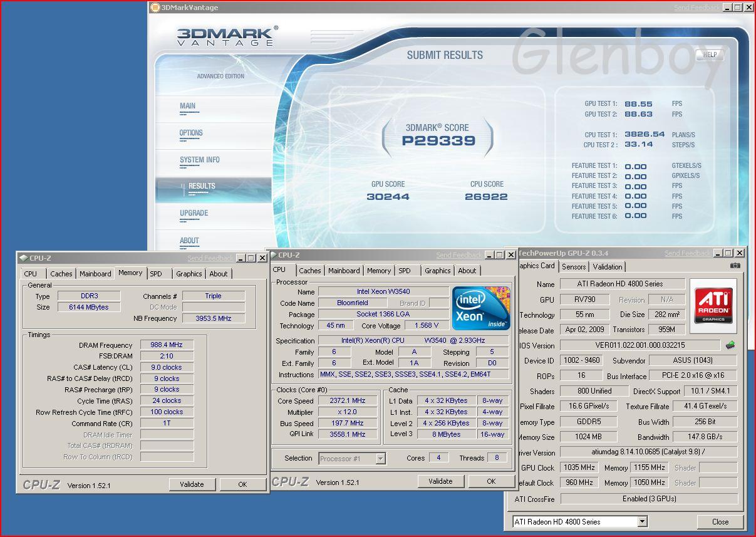Click the Intel Xeon inside logo

pyautogui.click(x=481, y=308)
